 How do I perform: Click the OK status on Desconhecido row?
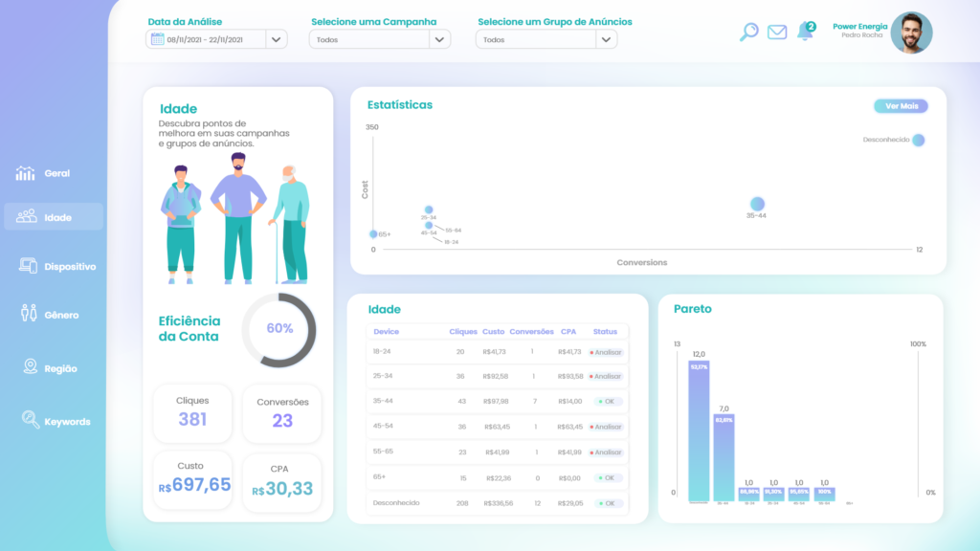point(607,503)
